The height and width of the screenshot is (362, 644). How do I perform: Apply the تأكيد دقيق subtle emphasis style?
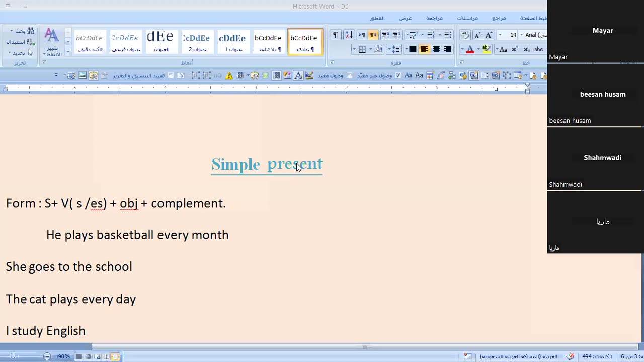(x=90, y=42)
